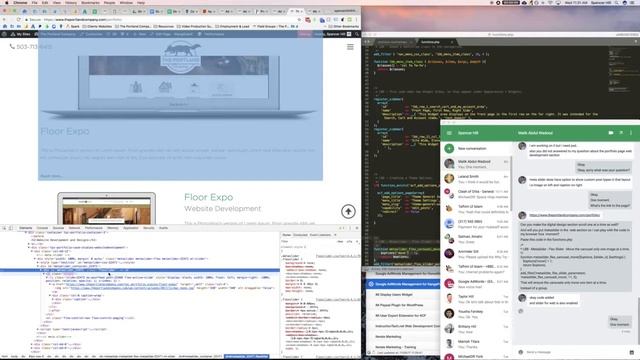Viewport: 640px width, 360px height.
Task: Click the WordPress admin bar search icon
Action: 357,34
